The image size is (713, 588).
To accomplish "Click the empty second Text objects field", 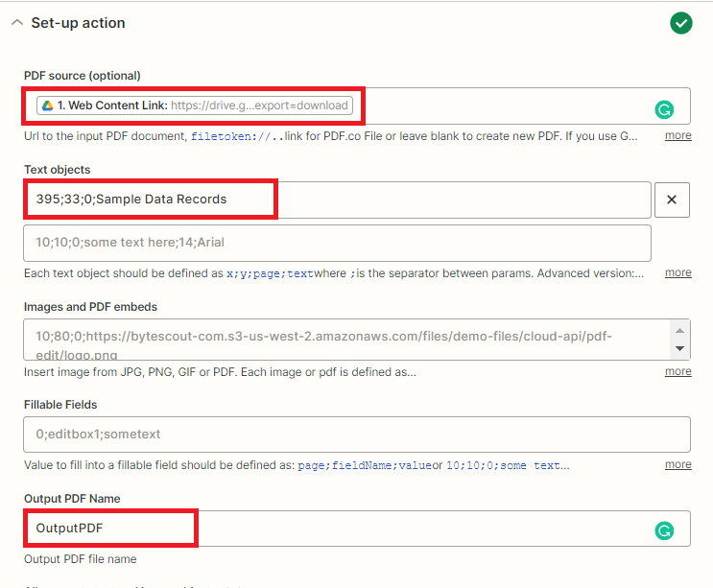I will click(336, 243).
